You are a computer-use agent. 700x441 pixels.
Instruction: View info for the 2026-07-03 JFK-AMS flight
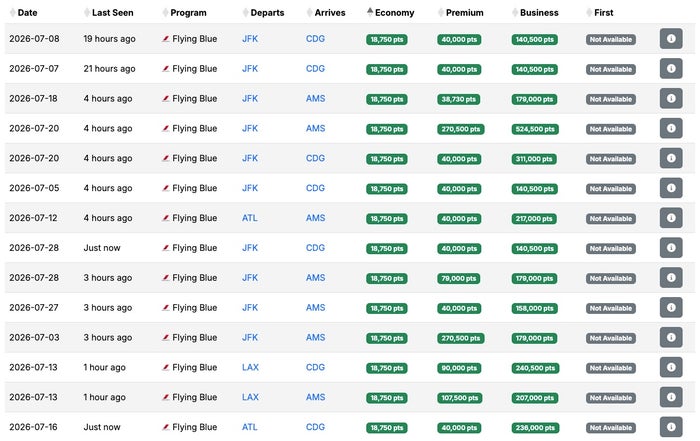coord(671,337)
